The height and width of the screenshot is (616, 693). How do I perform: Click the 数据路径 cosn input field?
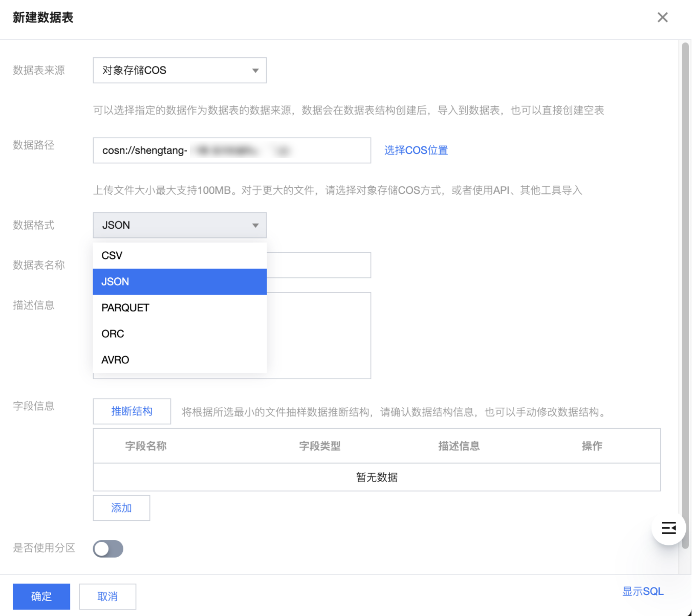[231, 150]
